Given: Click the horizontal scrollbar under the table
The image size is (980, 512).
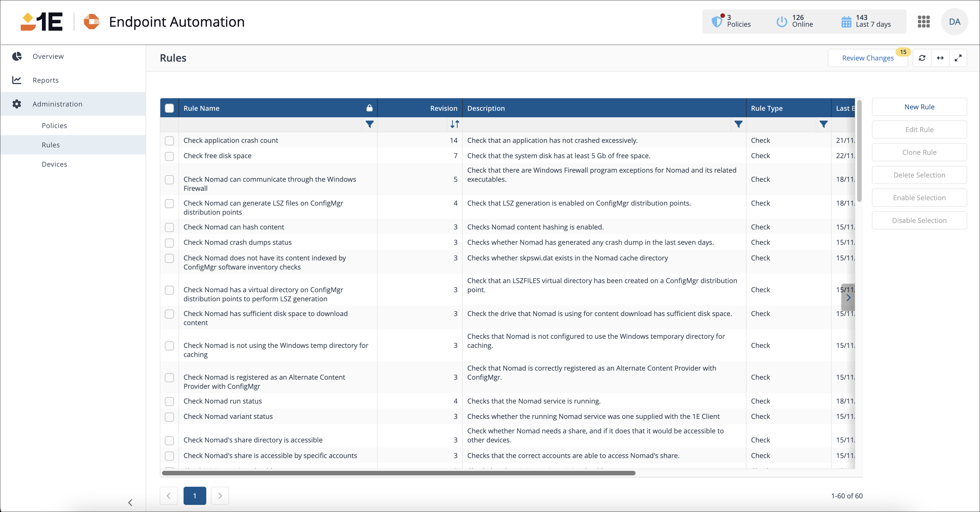Looking at the screenshot, I should click(x=398, y=473).
